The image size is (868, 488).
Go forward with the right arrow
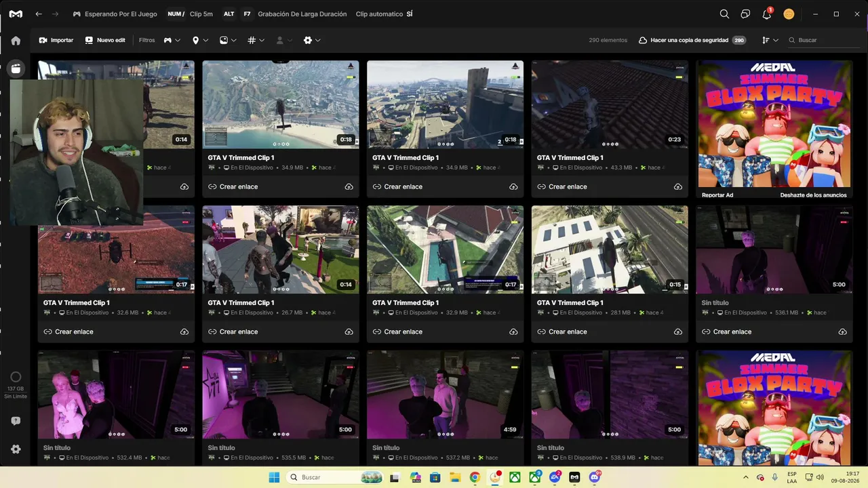pos(56,14)
